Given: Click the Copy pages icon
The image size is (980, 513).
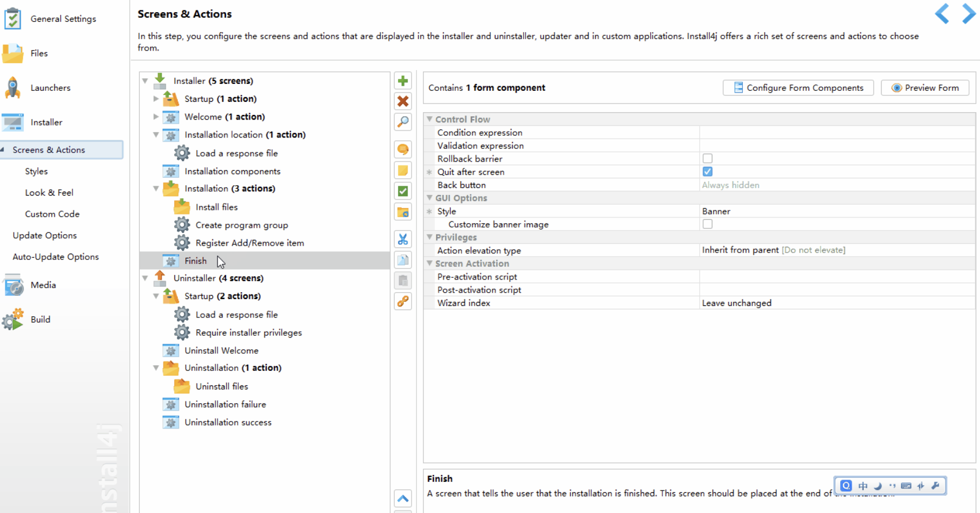Looking at the screenshot, I should coord(403,260).
